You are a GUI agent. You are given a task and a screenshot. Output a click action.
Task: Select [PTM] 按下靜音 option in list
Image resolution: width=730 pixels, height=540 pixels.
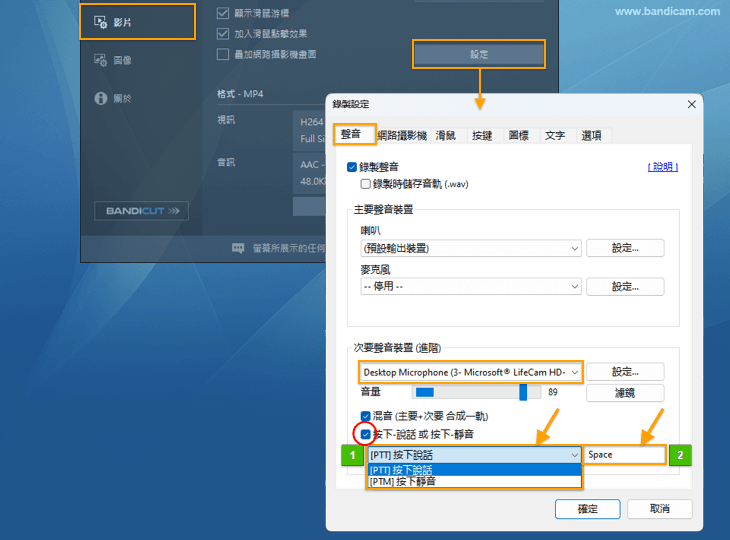[474, 481]
